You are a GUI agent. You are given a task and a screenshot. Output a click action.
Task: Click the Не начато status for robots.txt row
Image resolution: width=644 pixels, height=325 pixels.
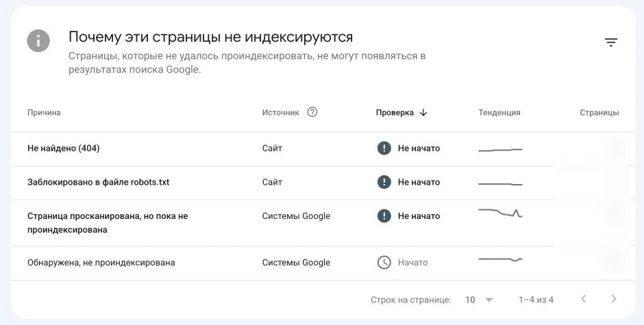pos(419,182)
